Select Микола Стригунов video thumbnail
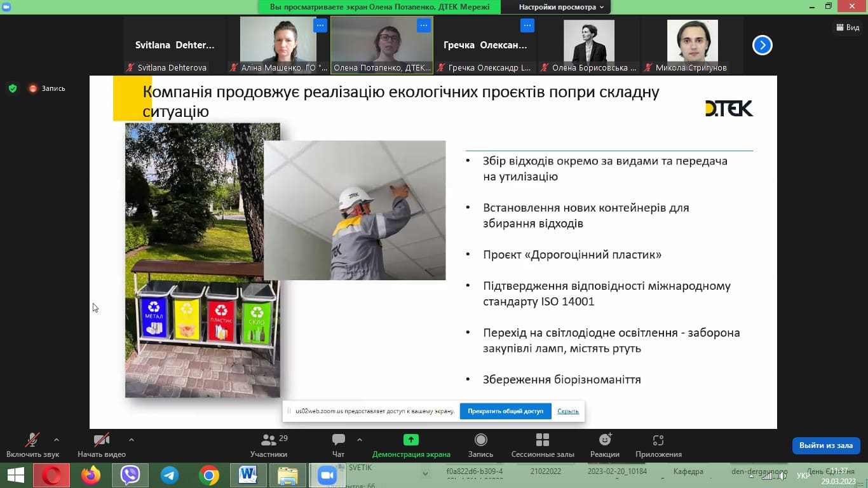This screenshot has width=868, height=488. [x=692, y=45]
